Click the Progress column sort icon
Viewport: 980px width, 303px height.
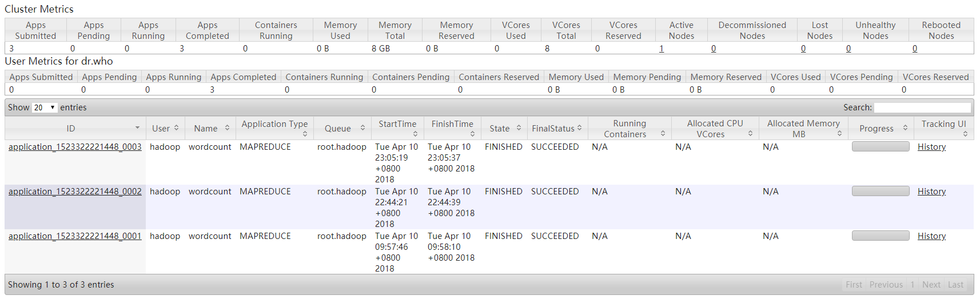(905, 128)
